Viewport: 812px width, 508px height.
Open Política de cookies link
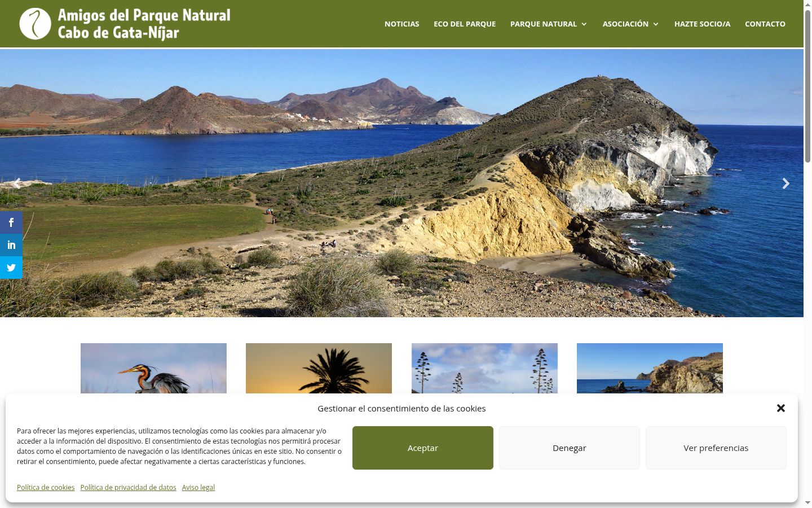point(46,487)
